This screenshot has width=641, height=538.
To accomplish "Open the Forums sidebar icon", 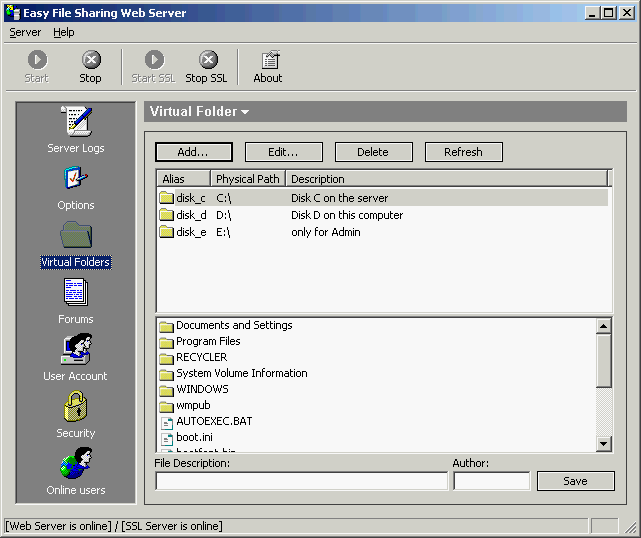I will click(x=76, y=292).
